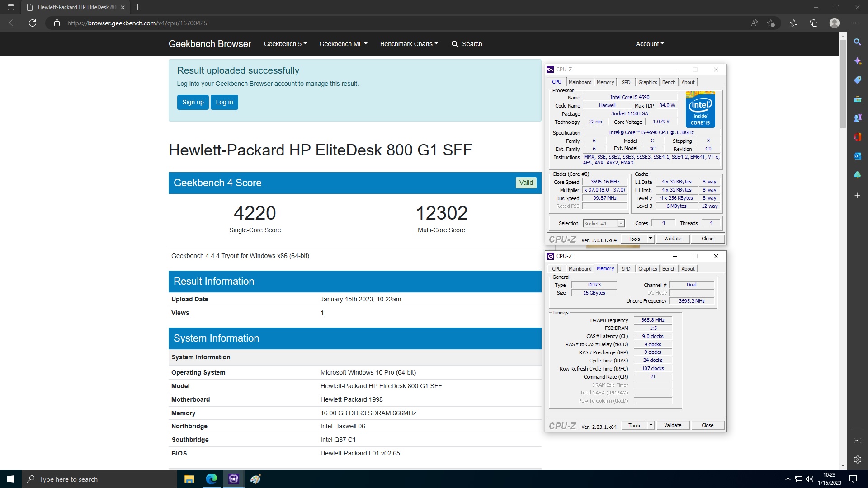
Task: Click Validate in the upper CPU-Z window
Action: [673, 239]
